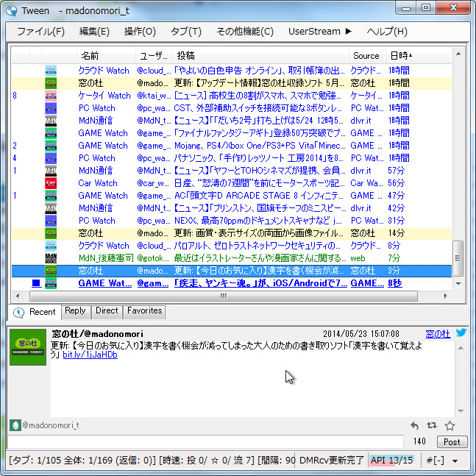Viewport: 476px width, 476px height.
Task: Click the favorite star icon
Action: pyautogui.click(x=450, y=426)
